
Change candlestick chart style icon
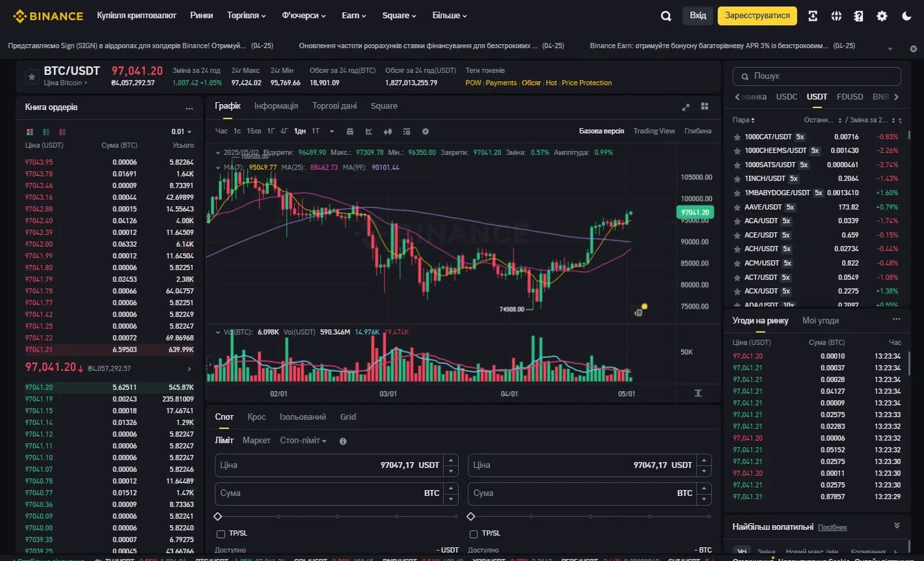coord(388,131)
